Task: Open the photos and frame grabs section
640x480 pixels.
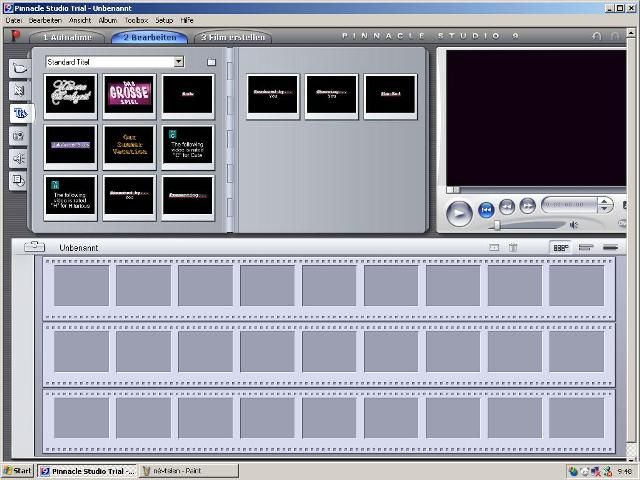Action: tap(19, 136)
